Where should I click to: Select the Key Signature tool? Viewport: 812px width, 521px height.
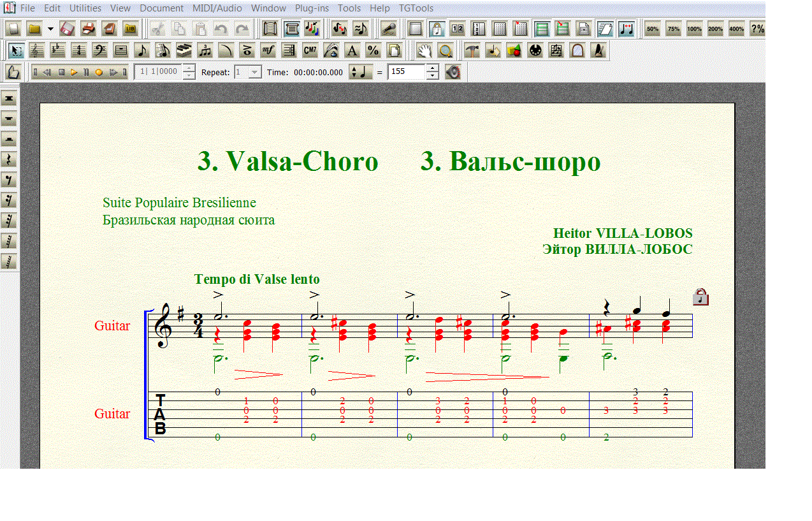[x=58, y=50]
